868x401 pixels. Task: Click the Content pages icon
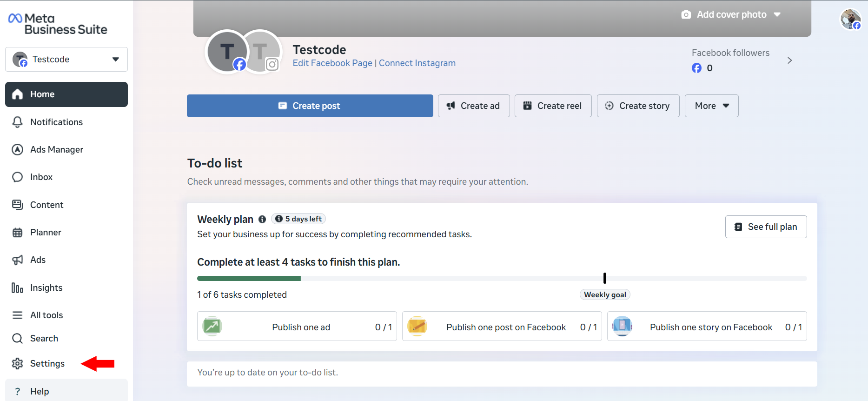click(17, 205)
